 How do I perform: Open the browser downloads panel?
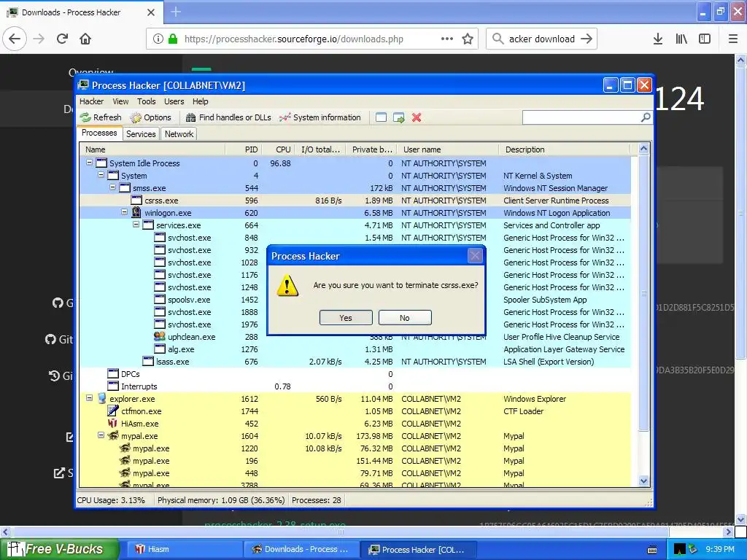pos(658,39)
